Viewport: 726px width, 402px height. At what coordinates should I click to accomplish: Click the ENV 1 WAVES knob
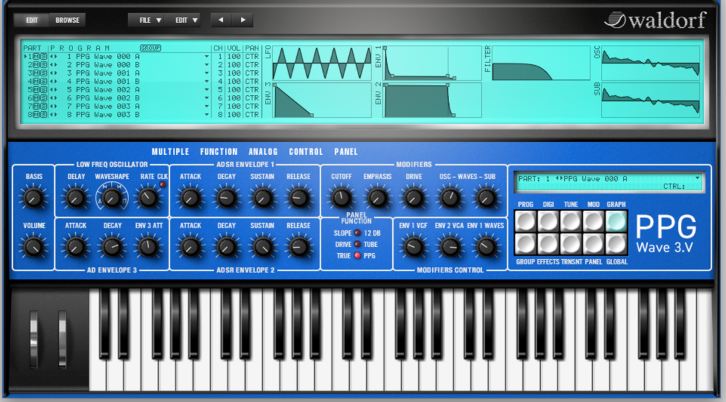[486, 247]
